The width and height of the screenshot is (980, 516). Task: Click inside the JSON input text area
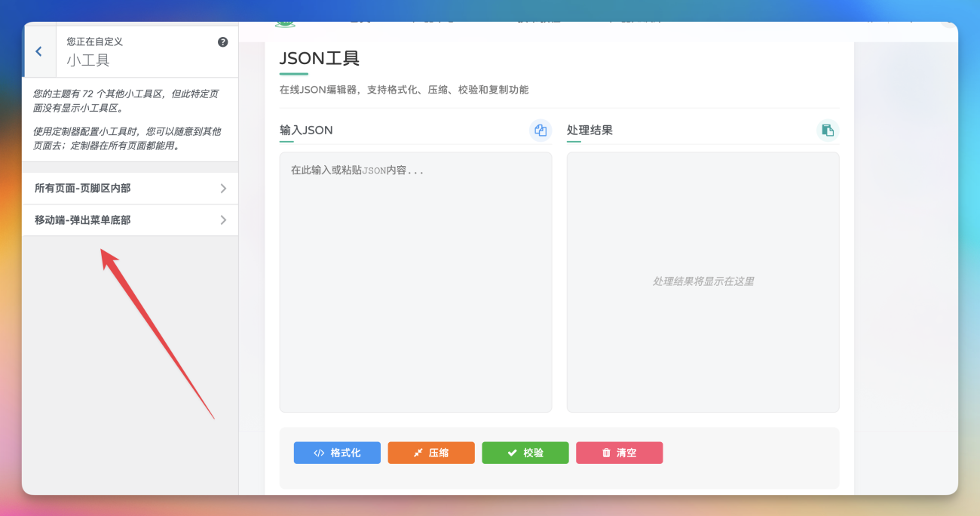(415, 287)
